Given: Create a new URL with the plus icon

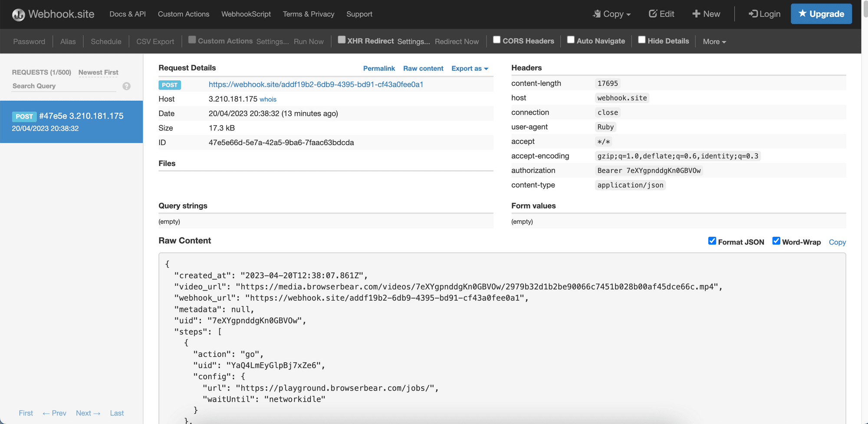Looking at the screenshot, I should tap(696, 13).
